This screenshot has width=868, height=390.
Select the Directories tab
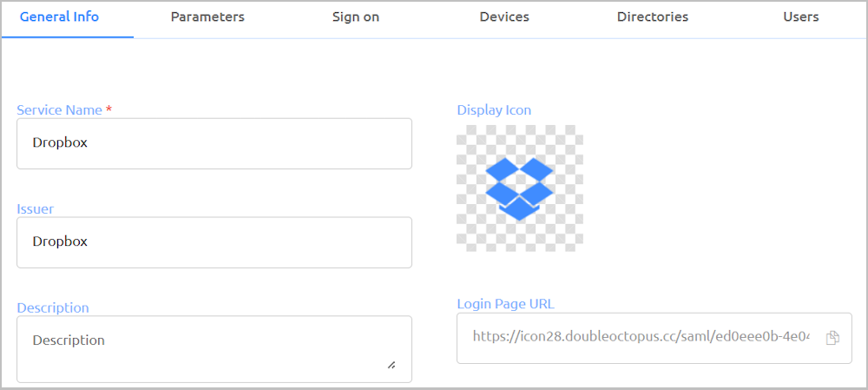click(653, 17)
